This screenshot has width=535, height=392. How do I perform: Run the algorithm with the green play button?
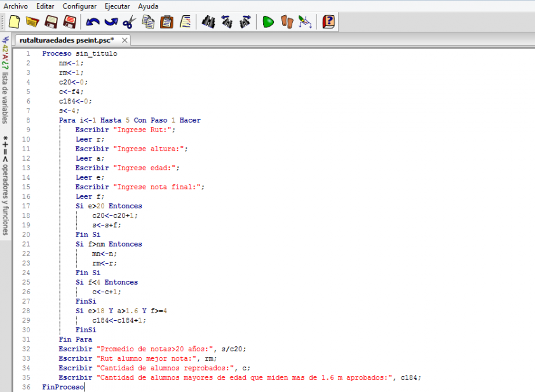[x=268, y=22]
